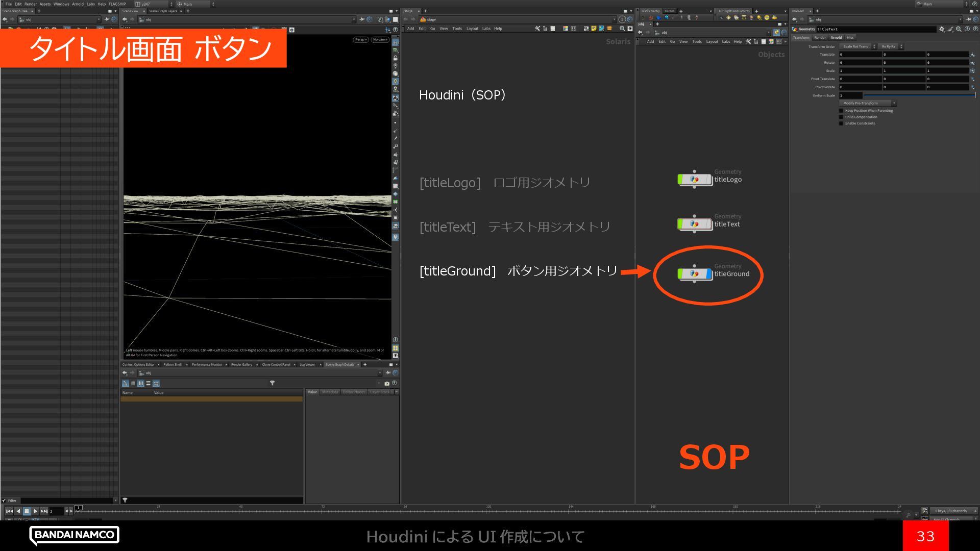Enable Keep Position When Parenting
The height and width of the screenshot is (551, 980).
pos(841,111)
